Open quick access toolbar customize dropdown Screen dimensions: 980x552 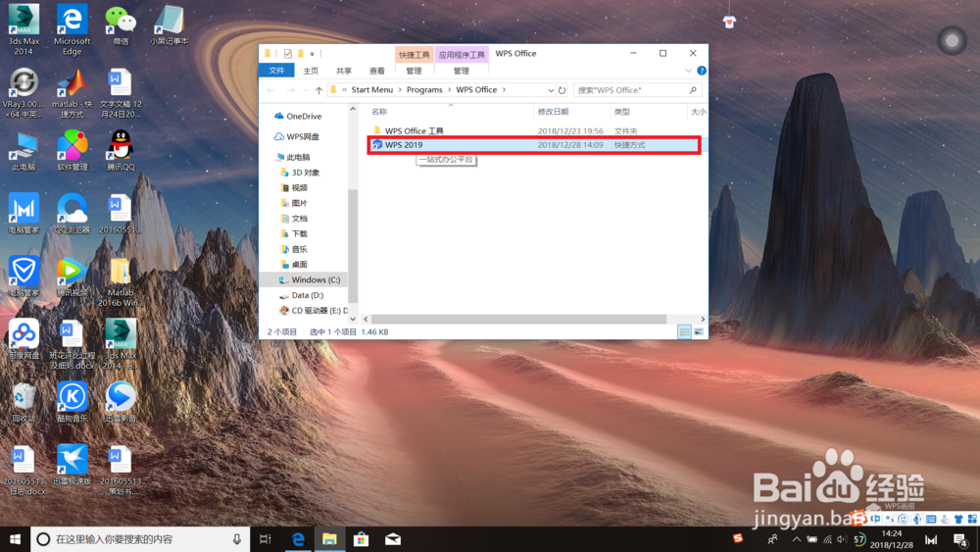(x=312, y=54)
